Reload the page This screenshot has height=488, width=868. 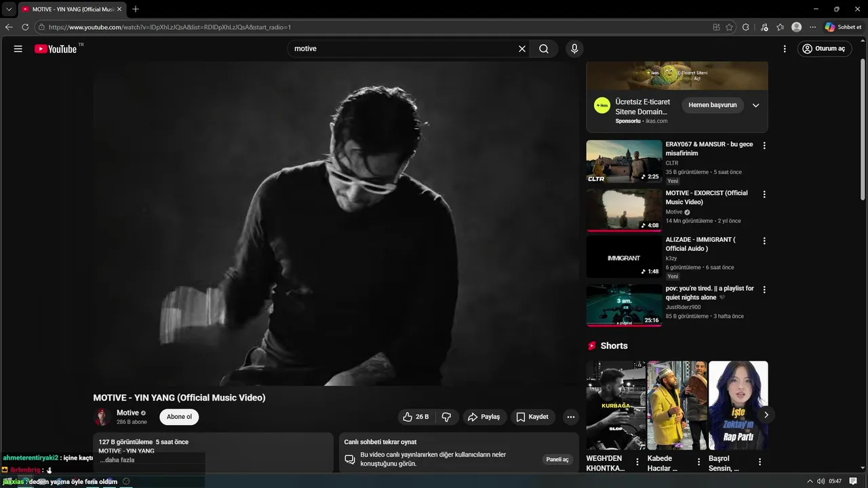click(25, 27)
